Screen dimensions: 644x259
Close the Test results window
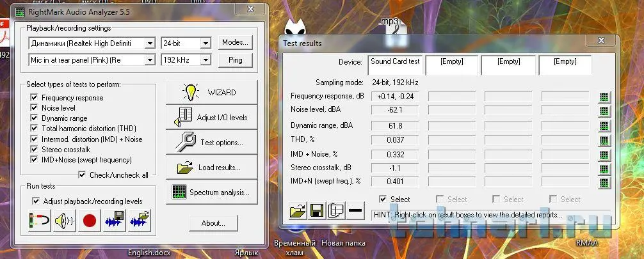coord(601,40)
